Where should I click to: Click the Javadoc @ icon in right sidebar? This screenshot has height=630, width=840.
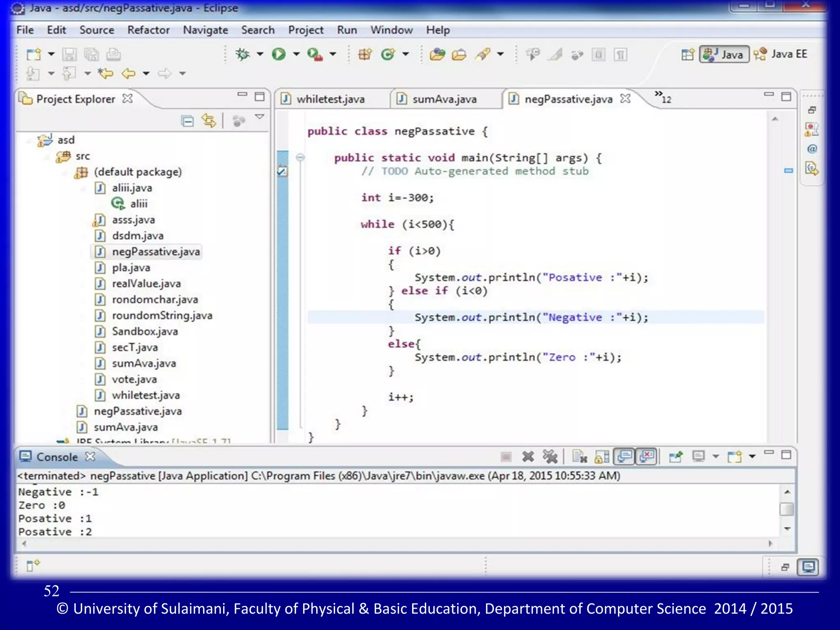pyautogui.click(x=812, y=149)
